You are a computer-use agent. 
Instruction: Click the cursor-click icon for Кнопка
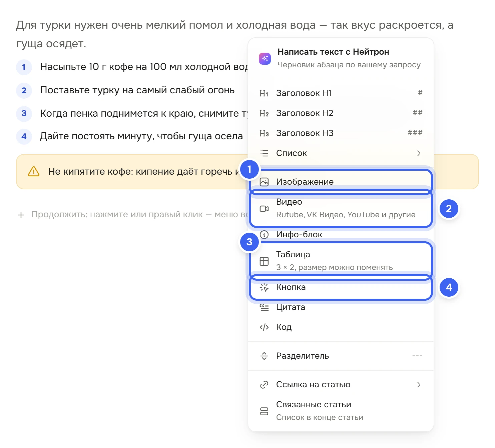click(264, 287)
